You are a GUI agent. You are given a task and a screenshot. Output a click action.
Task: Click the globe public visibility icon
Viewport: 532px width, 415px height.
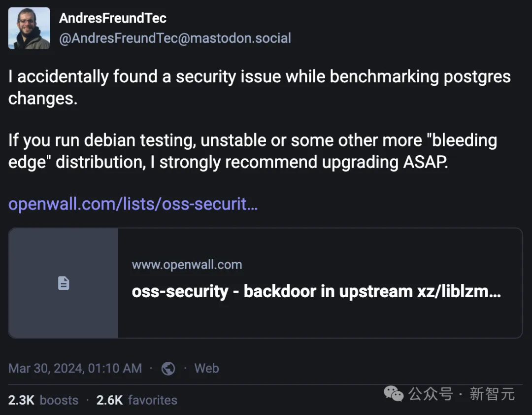coord(168,369)
